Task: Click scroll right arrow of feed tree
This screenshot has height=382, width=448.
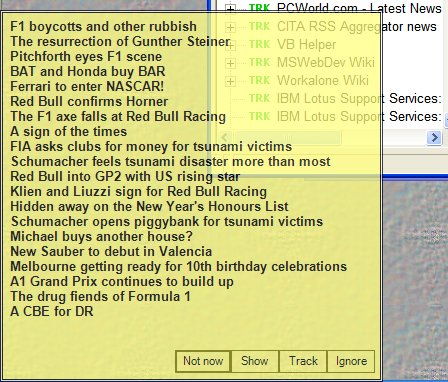Action: tap(434, 137)
